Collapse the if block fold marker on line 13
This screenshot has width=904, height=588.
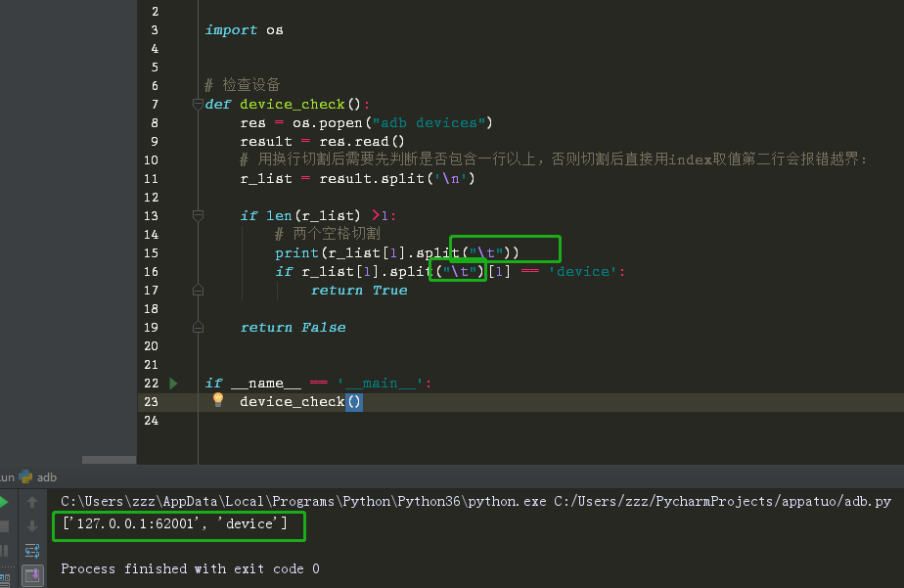[x=198, y=215]
